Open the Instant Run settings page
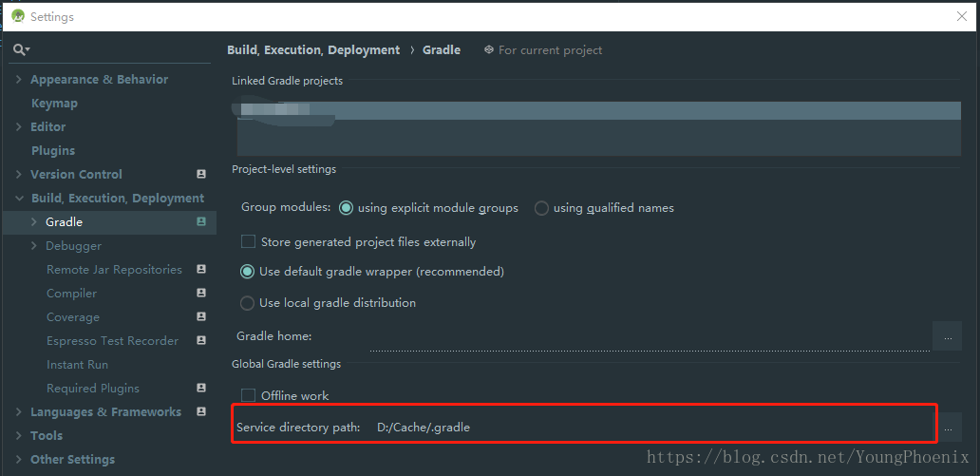This screenshot has width=980, height=476. [x=78, y=365]
